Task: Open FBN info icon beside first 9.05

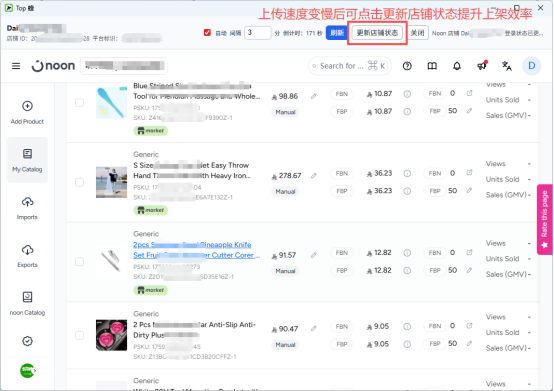Action: [x=407, y=327]
